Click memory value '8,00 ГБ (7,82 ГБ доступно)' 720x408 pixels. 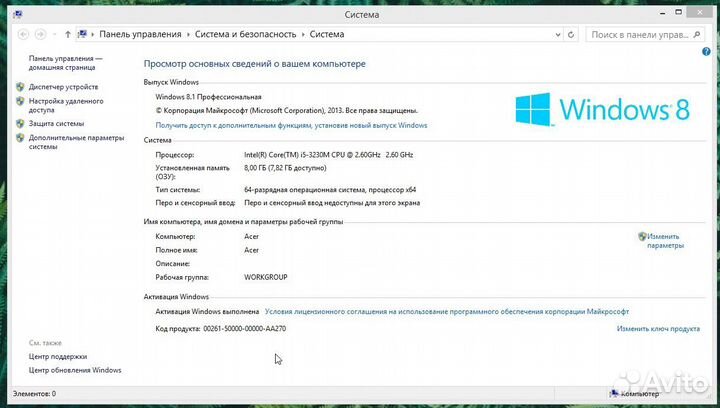point(285,168)
